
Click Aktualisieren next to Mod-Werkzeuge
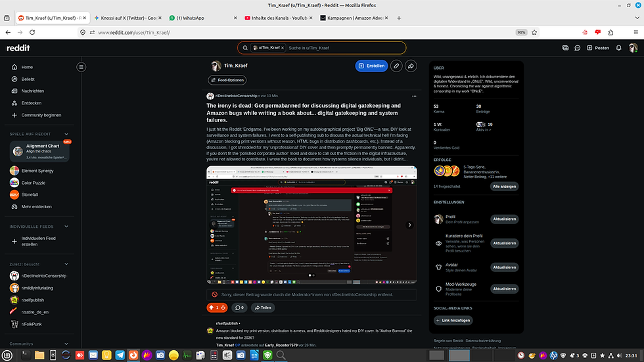coord(504,289)
